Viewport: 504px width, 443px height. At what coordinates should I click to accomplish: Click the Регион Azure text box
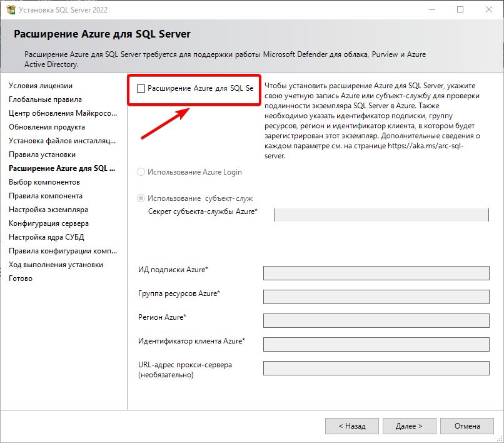click(376, 320)
